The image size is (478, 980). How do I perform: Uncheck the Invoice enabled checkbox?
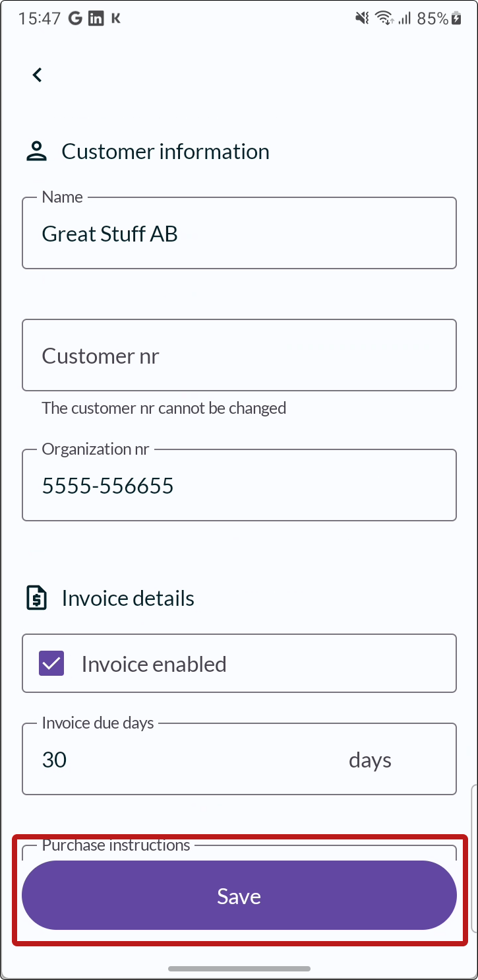51,663
